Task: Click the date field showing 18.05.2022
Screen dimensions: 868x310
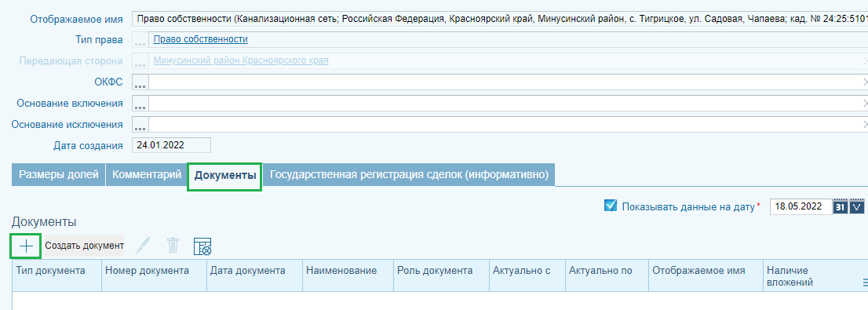Action: (801, 207)
